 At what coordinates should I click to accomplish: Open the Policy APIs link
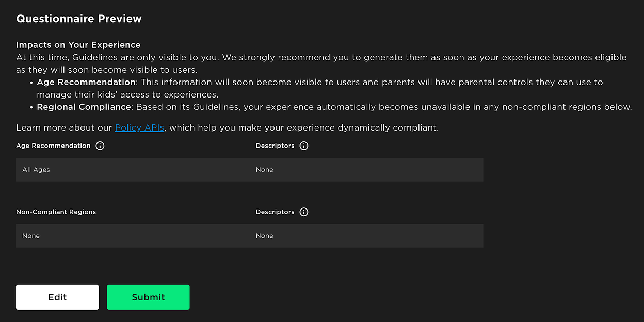139,127
